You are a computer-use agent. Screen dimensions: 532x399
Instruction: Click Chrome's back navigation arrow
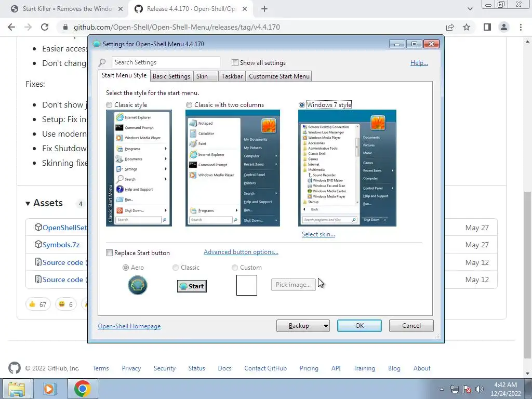[11, 27]
